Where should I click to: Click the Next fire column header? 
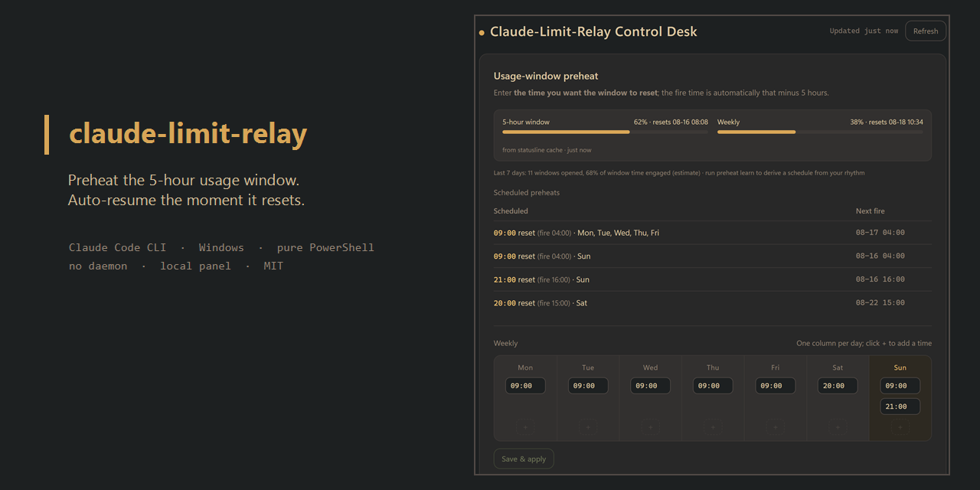(x=871, y=211)
